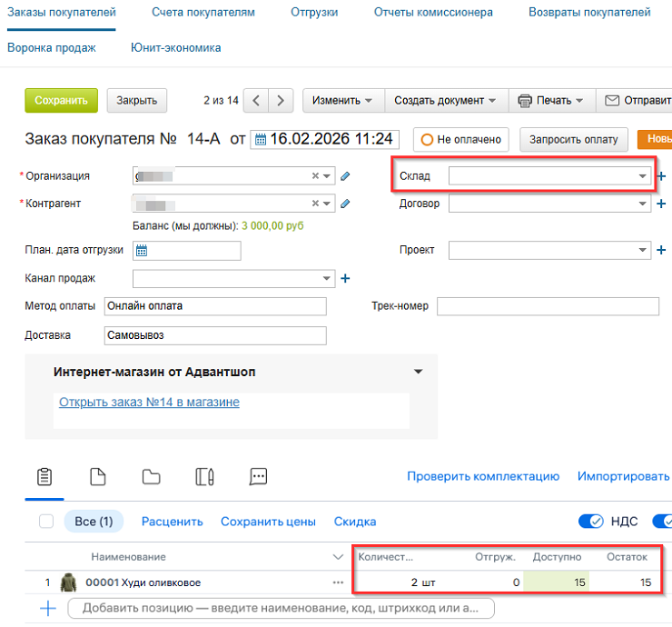Click the Доставка field with Самовывоз
This screenshot has width=672, height=627.
click(215, 335)
